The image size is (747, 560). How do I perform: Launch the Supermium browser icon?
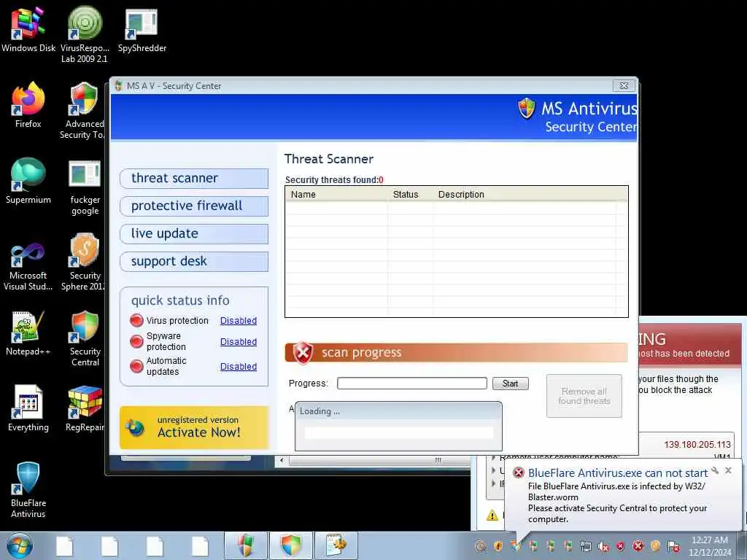click(x=28, y=181)
